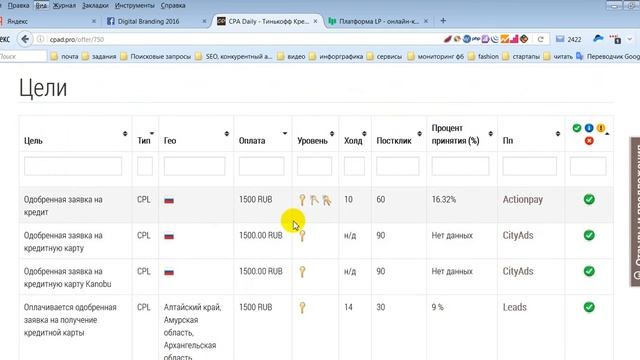
Task: Close the Яндекс tab
Action: pos(93,21)
